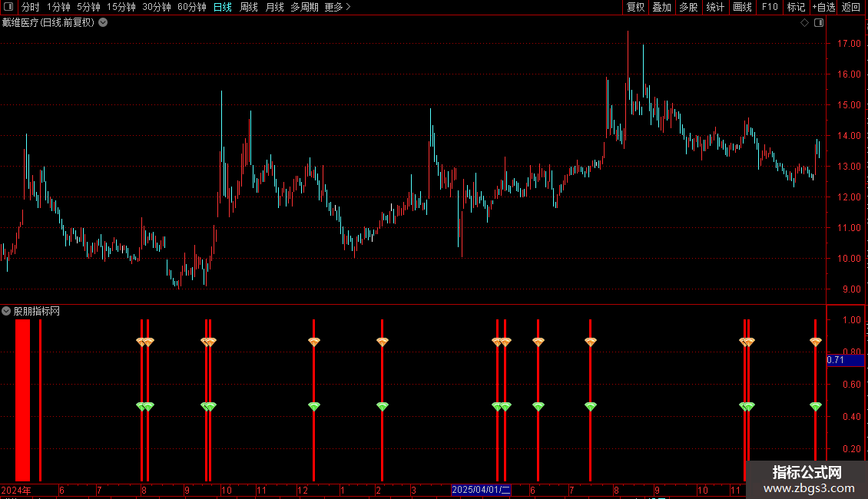Switch to 月线 monthly chart
This screenshot has width=868, height=499.
[274, 7]
